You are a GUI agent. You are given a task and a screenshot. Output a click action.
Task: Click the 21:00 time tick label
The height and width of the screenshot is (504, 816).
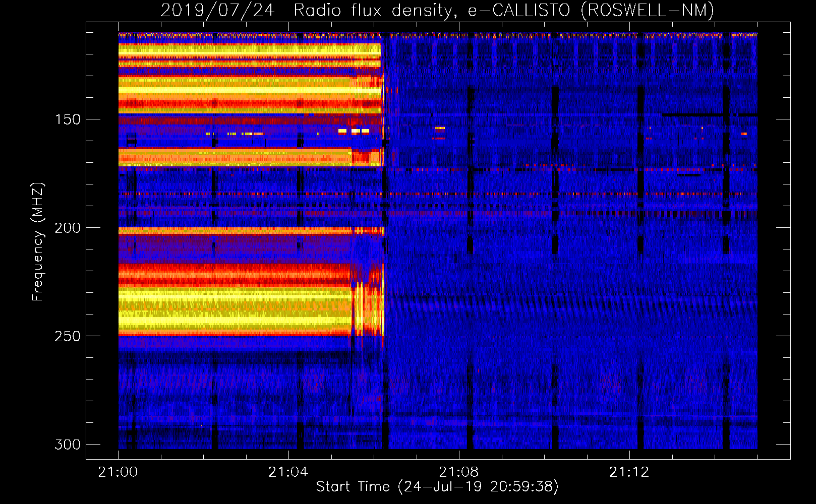point(118,472)
